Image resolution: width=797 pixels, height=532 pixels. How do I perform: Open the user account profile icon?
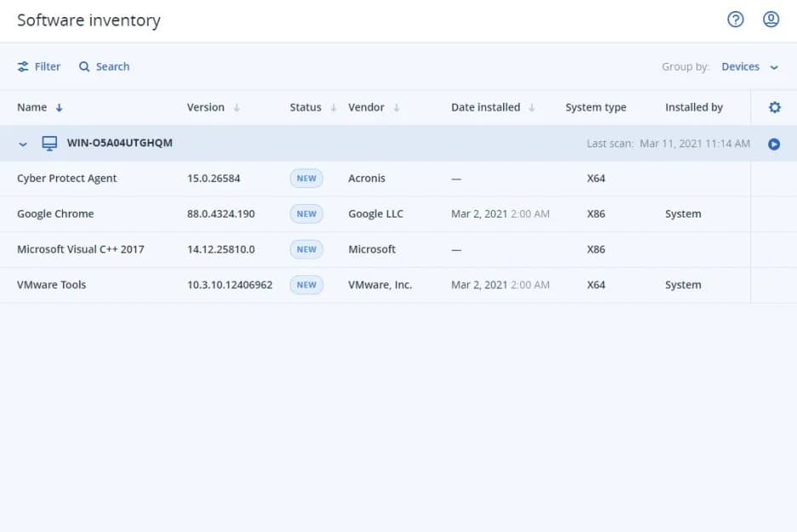(771, 20)
